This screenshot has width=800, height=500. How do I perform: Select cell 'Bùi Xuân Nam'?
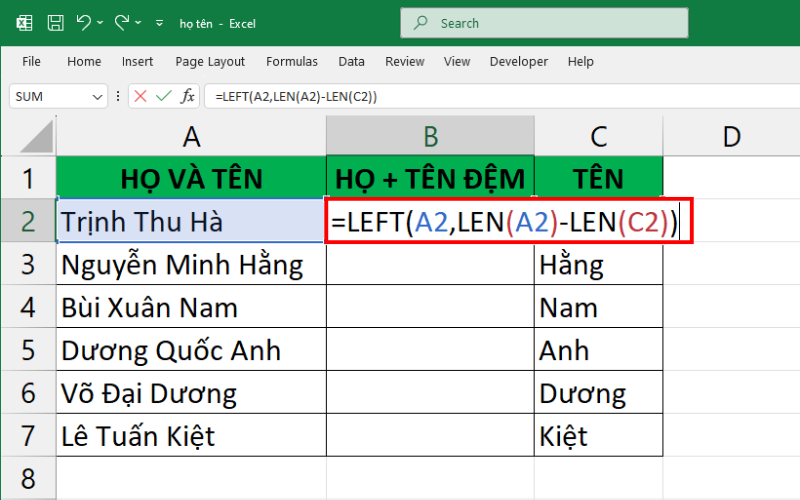(191, 307)
